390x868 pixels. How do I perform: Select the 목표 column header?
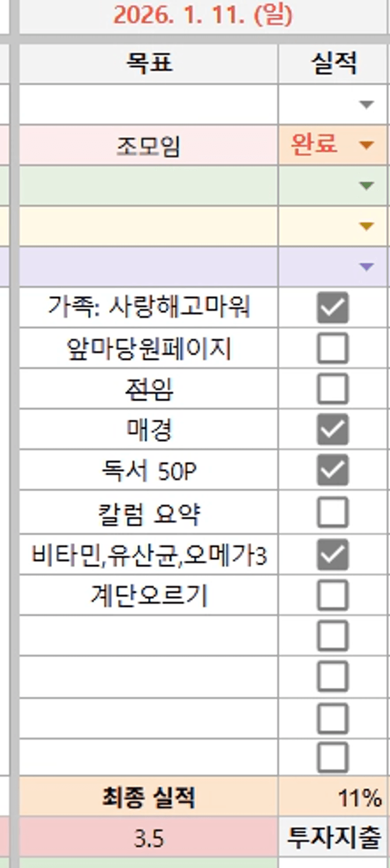(149, 63)
